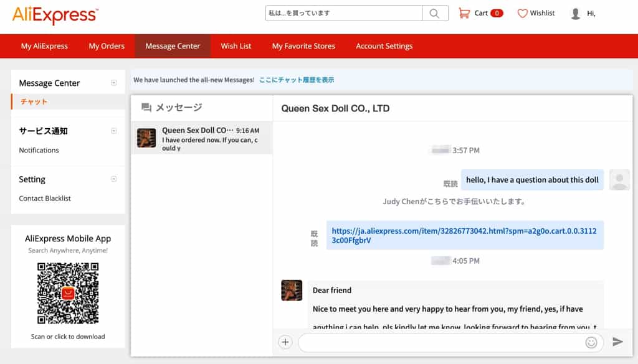638x364 pixels.
Task: Collapse the サービス通知 sidebar section
Action: pos(114,131)
